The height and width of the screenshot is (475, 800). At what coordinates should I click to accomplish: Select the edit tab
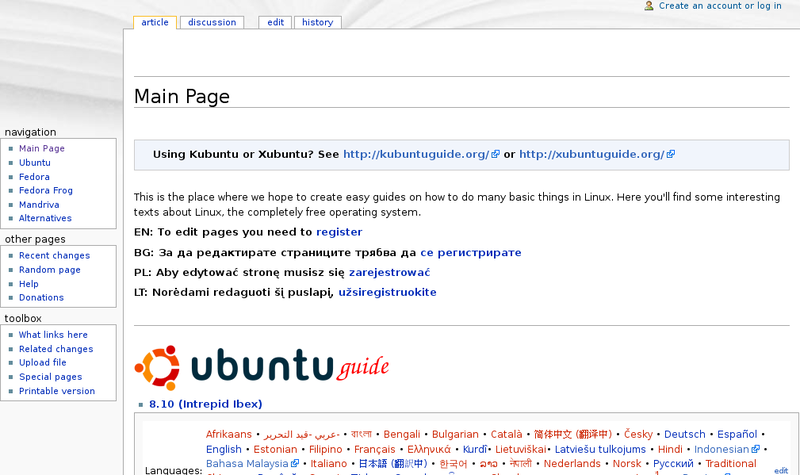tap(275, 22)
